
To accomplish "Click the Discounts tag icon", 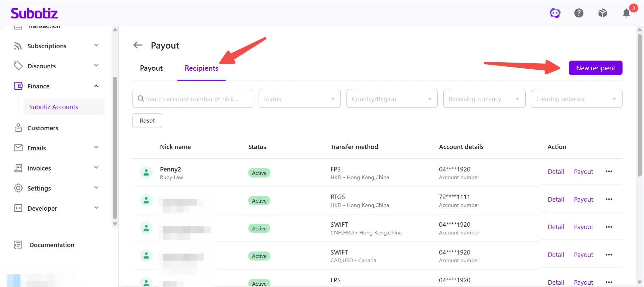I will 18,66.
